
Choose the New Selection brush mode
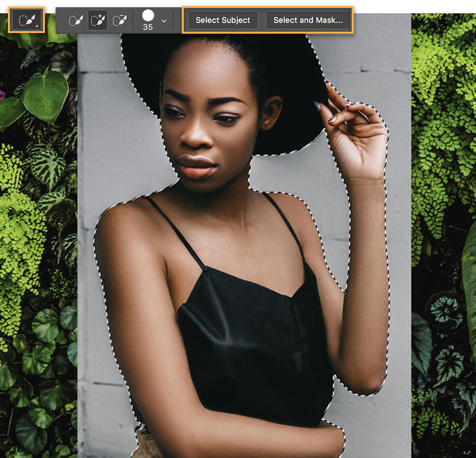(x=76, y=20)
